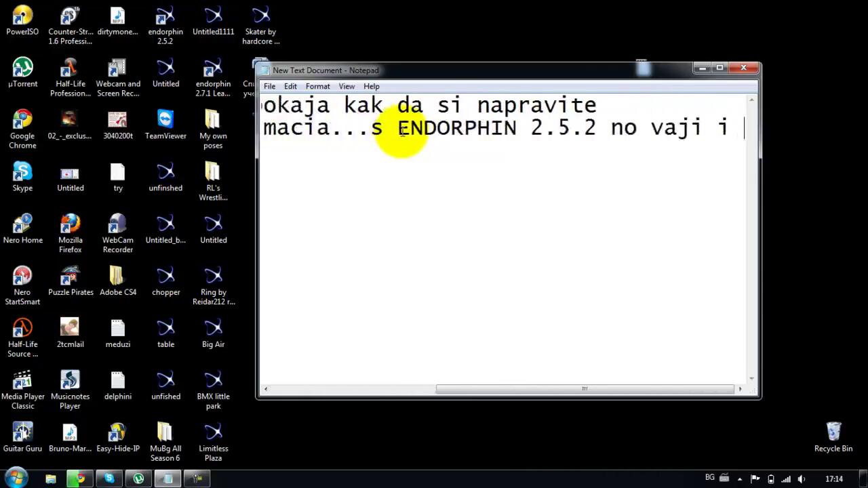Switch the BG input language indicator

click(x=709, y=478)
